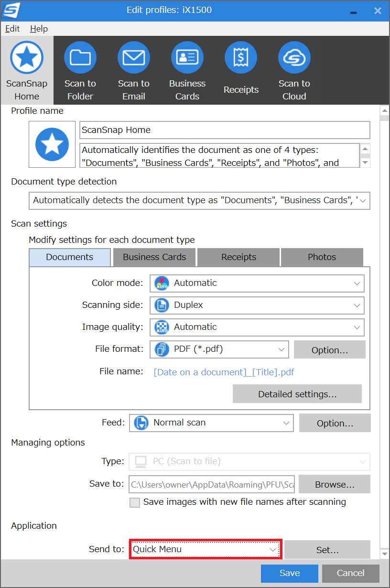Enable Save images with new file names checkbox
The height and width of the screenshot is (588, 390).
135,502
